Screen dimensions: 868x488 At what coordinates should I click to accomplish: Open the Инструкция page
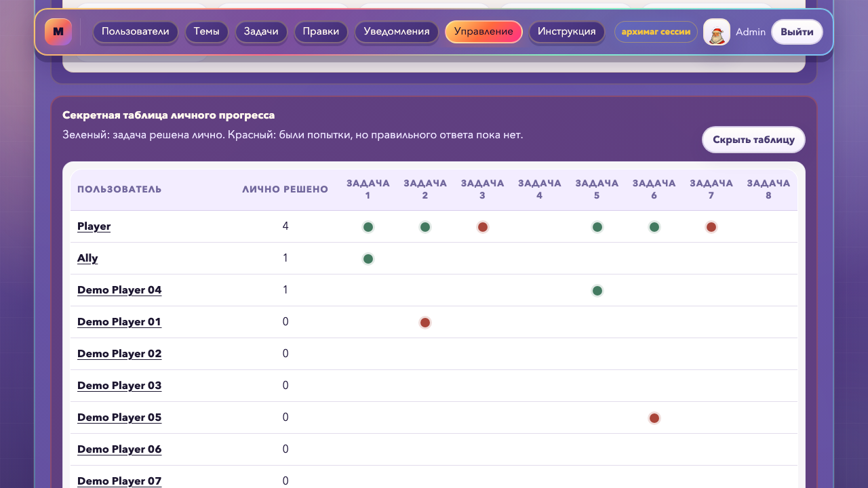pyautogui.click(x=567, y=32)
